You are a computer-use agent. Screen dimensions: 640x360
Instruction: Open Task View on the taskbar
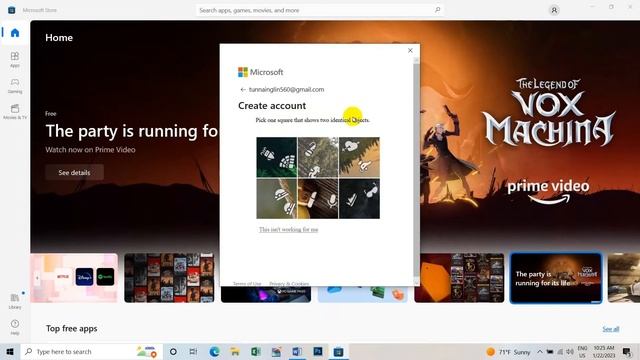point(193,351)
